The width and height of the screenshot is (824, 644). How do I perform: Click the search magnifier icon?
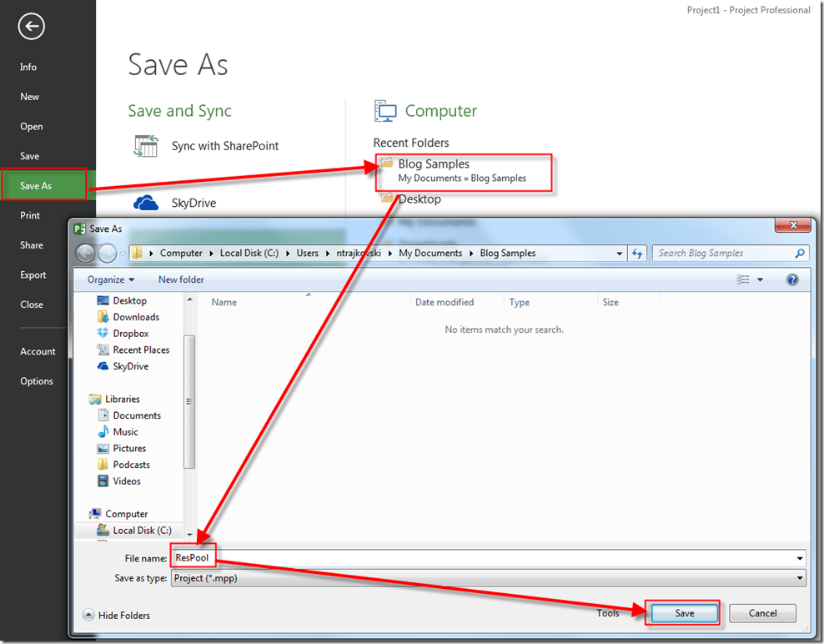(799, 254)
